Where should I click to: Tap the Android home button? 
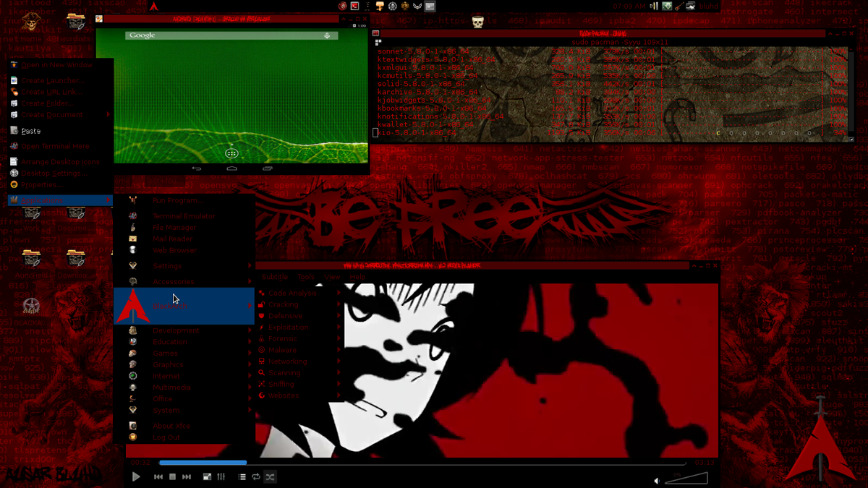(x=231, y=168)
